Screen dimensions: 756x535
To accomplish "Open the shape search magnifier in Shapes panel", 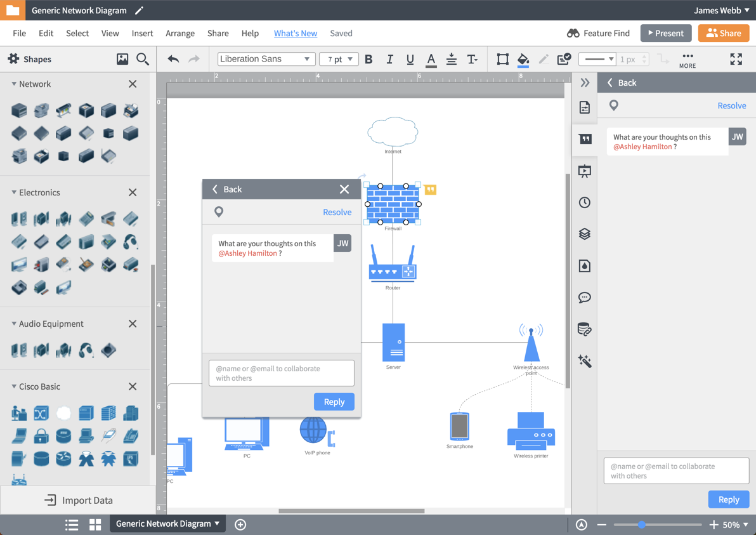I will [x=142, y=58].
